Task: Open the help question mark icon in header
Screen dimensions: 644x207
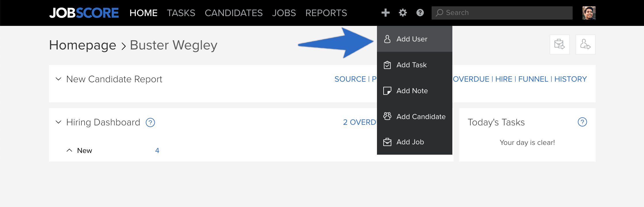Action: (420, 13)
